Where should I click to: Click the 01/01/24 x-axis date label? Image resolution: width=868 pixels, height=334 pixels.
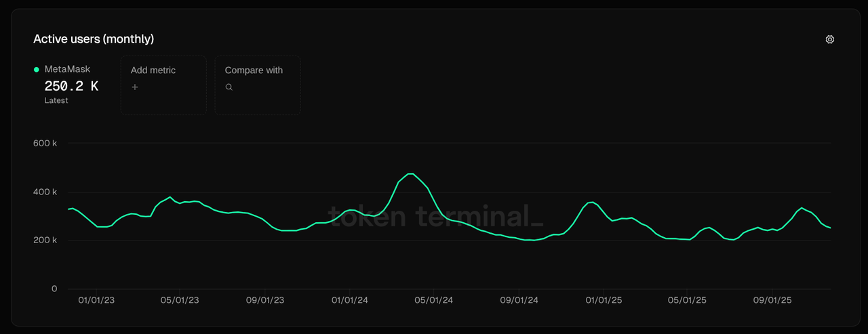click(x=350, y=299)
